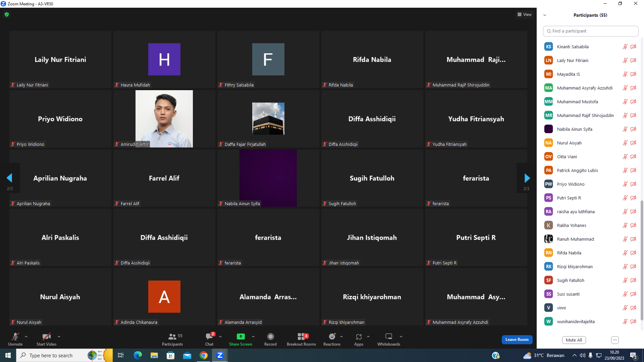This screenshot has height=362, width=644.
Task: Open the Windows Start menu
Action: (8, 355)
